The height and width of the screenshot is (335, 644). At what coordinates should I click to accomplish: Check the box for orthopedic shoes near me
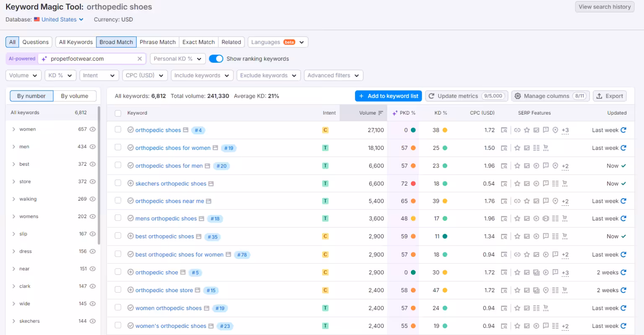[x=118, y=201]
